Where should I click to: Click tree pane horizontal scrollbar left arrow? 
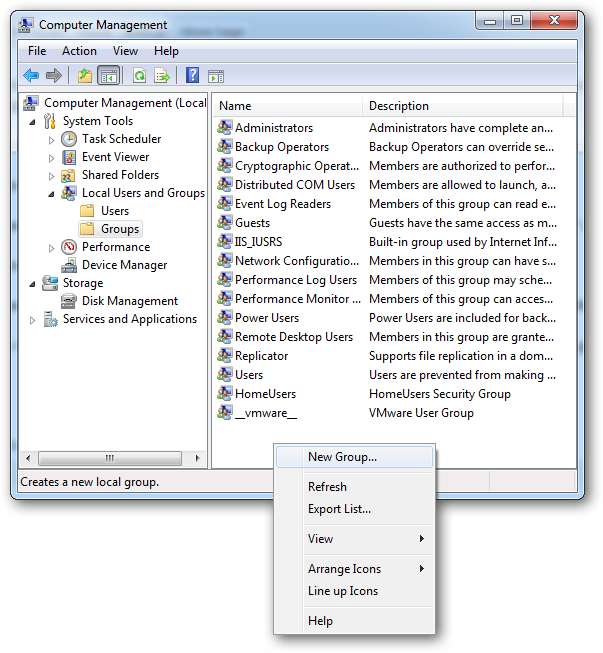pos(28,459)
